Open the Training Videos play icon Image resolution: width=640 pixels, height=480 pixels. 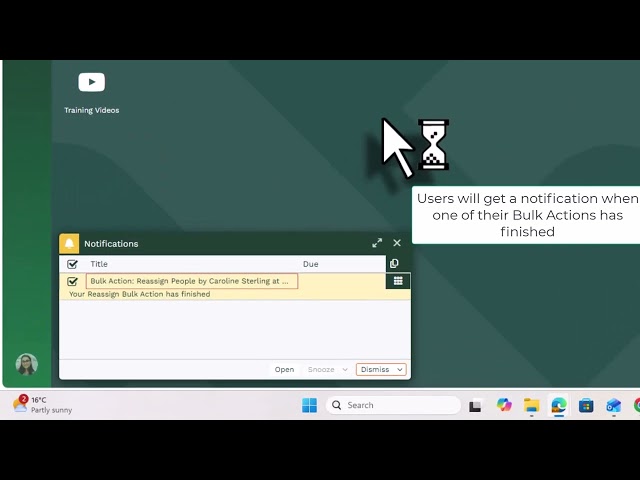[x=91, y=82]
